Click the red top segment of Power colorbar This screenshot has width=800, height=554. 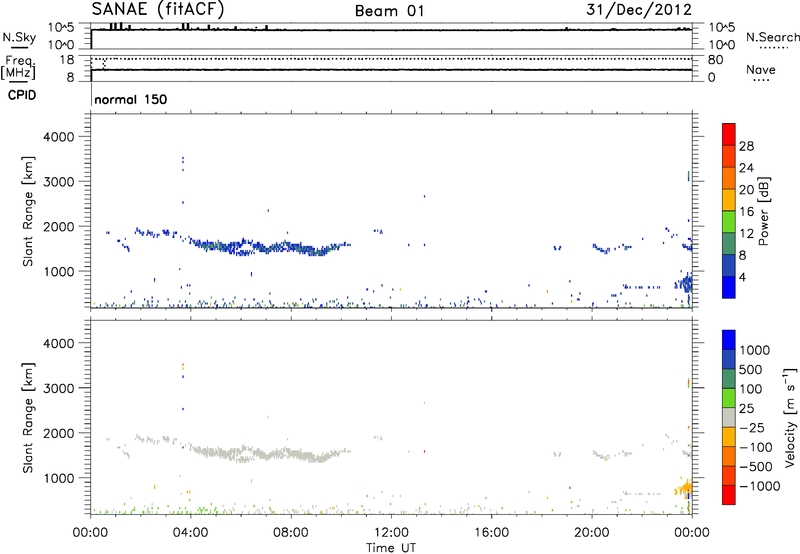(729, 134)
